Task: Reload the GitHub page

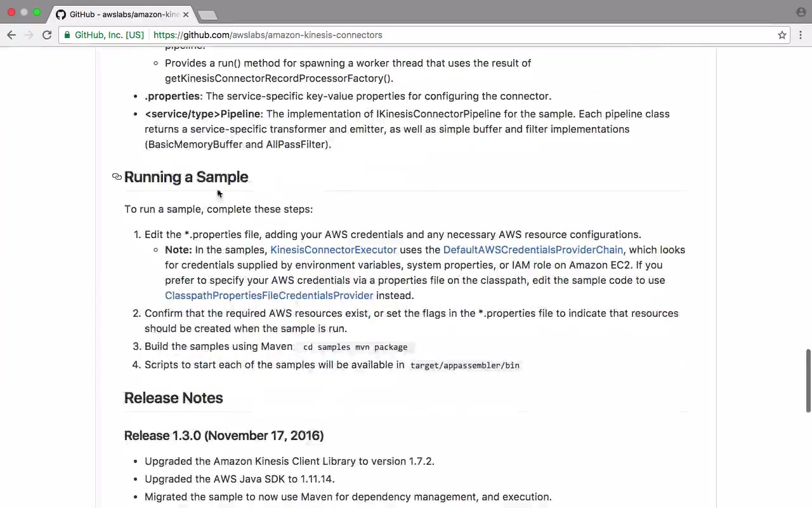Action: point(47,35)
